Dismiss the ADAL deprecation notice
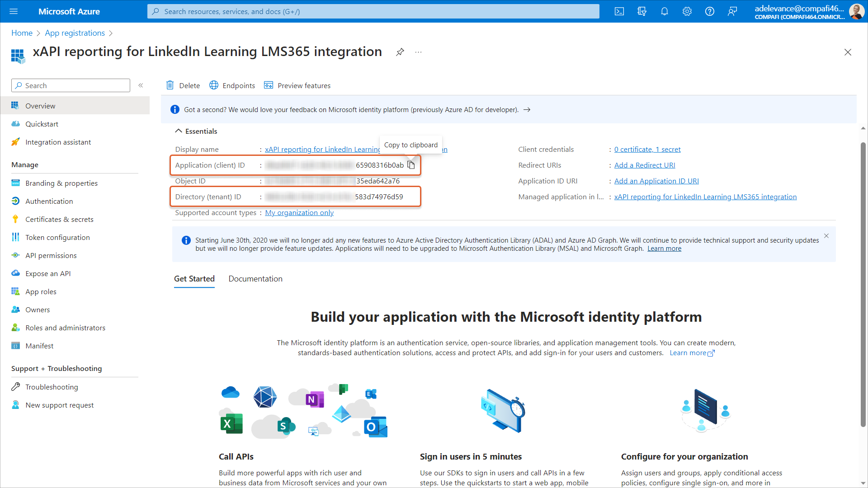The width and height of the screenshot is (868, 488). coord(826,236)
